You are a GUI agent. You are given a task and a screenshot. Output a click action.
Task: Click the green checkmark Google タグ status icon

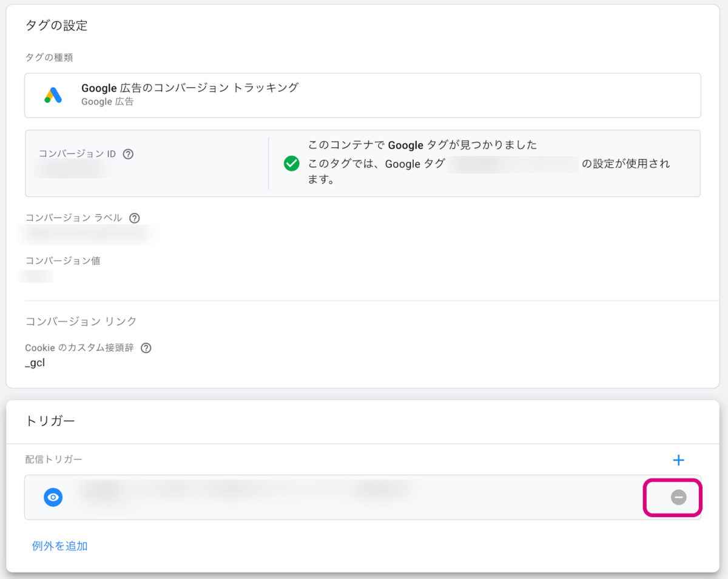tap(292, 163)
